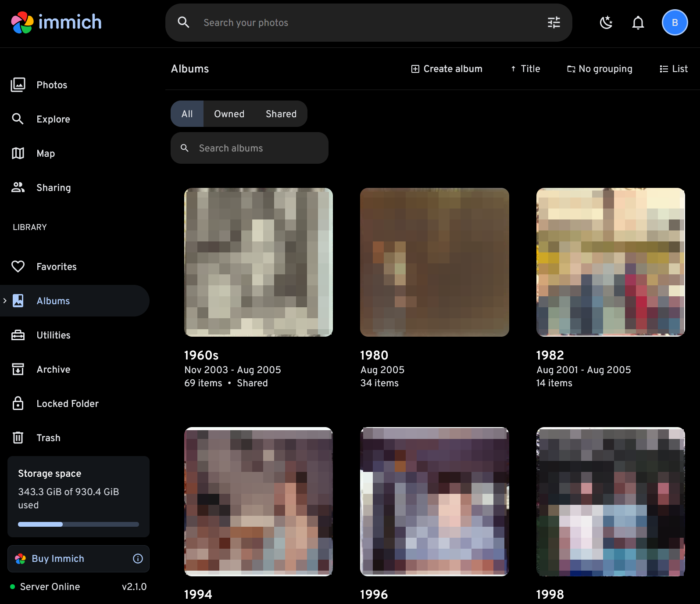Open the Sharing page
Screen dimensions: 700x604
point(75,187)
